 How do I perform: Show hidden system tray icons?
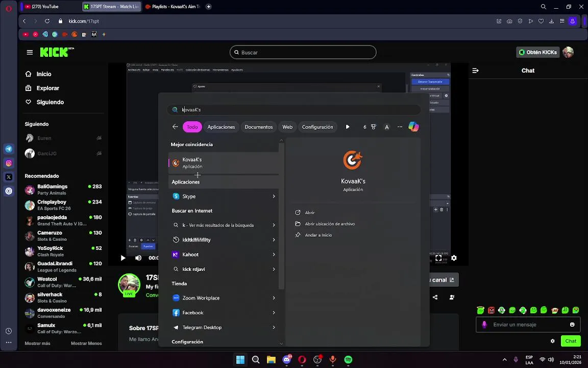504,360
